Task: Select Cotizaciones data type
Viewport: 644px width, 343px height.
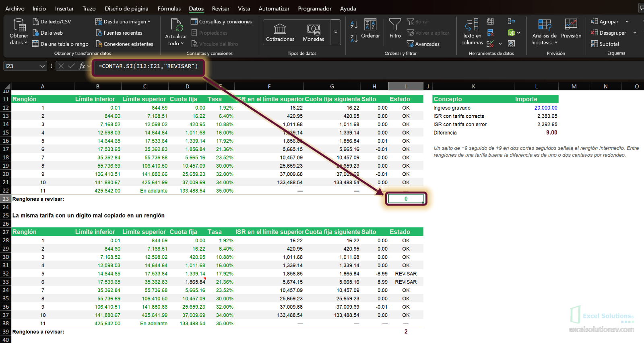Action: [x=280, y=32]
